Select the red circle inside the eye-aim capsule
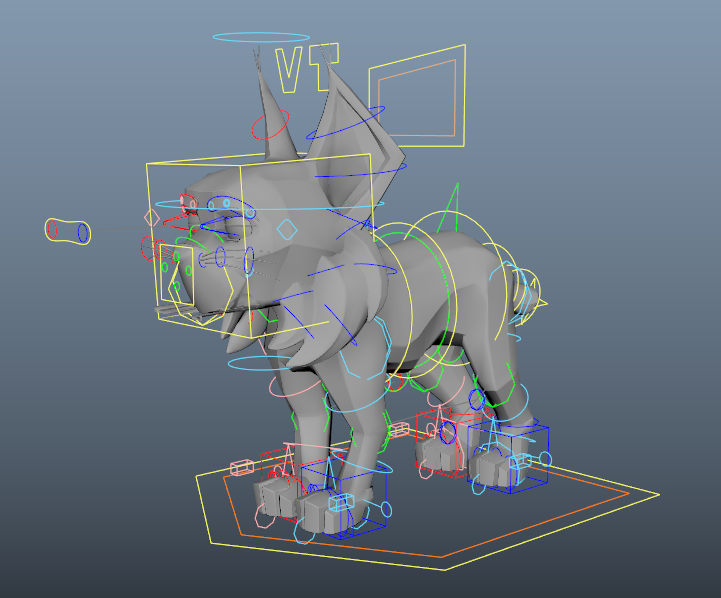 coord(52,229)
